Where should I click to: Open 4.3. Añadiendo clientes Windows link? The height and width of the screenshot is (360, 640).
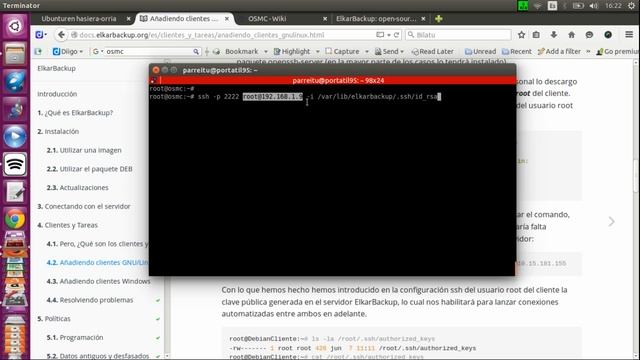[x=98, y=281]
